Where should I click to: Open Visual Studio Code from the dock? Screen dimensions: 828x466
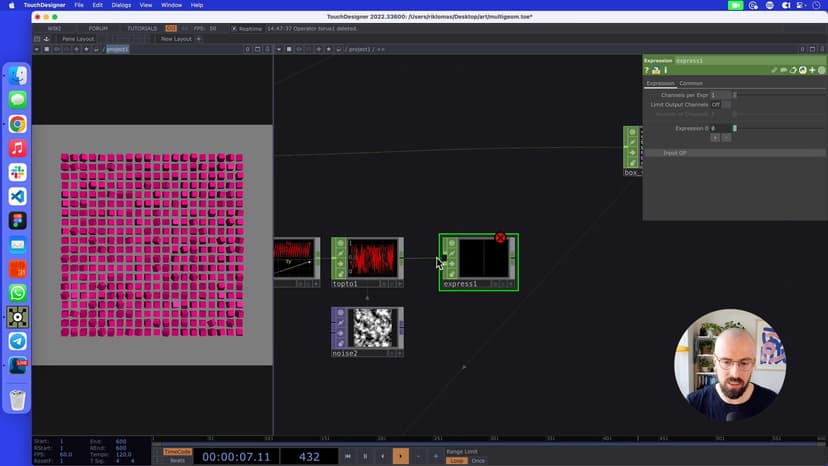point(17,197)
